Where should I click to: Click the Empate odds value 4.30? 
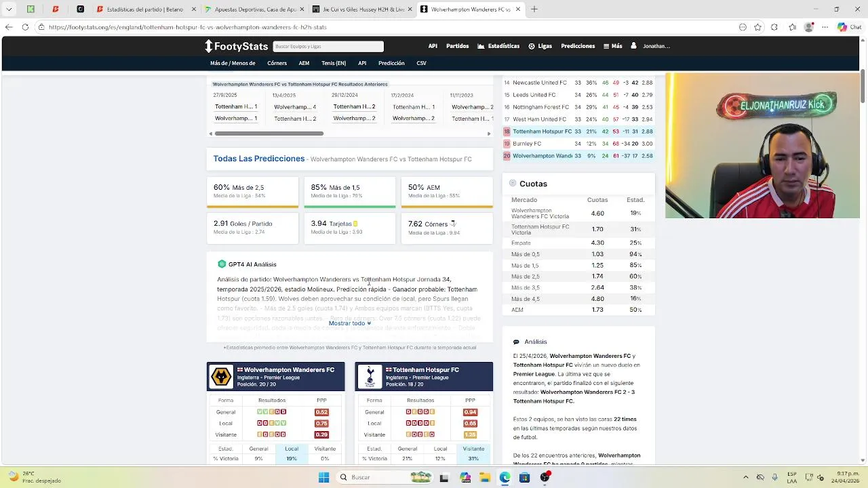pos(597,243)
